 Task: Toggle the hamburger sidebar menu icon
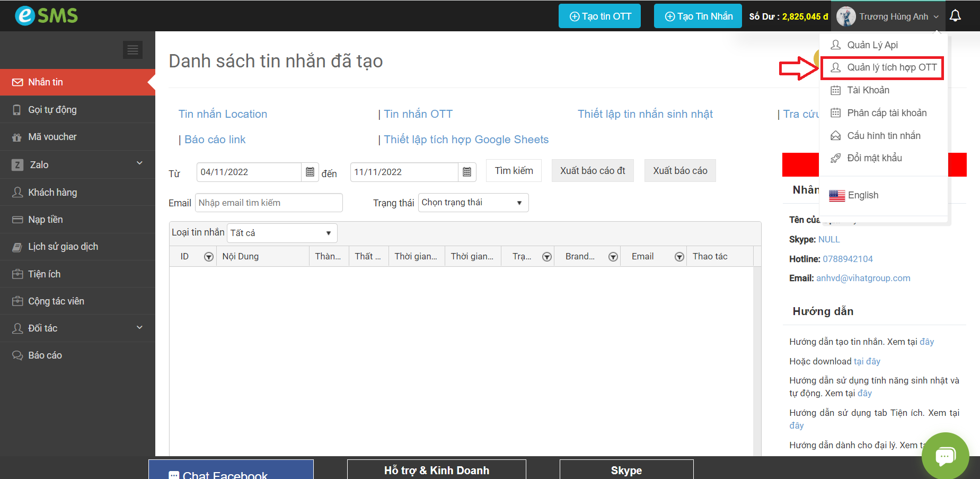pos(133,50)
